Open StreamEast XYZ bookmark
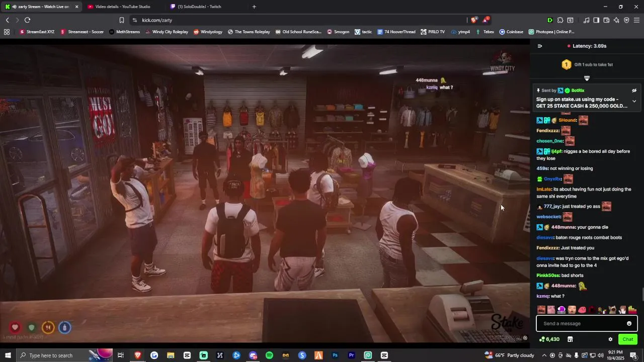 click(x=37, y=32)
